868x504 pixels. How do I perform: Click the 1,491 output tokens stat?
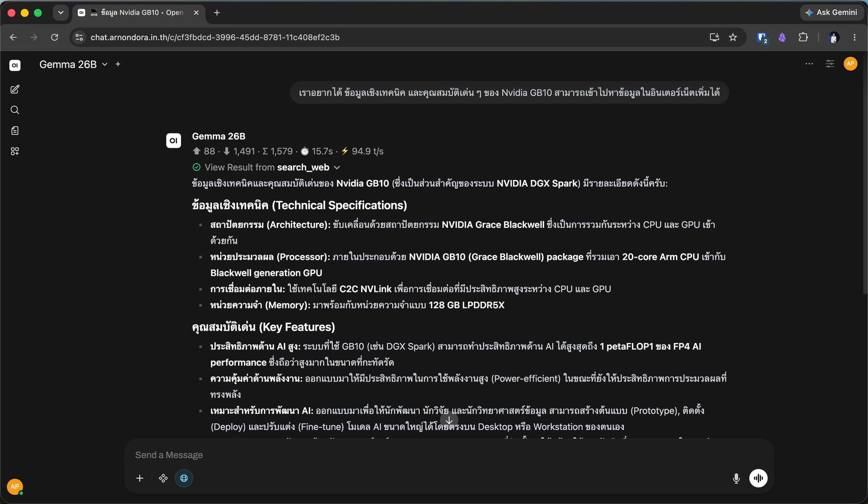pos(239,151)
